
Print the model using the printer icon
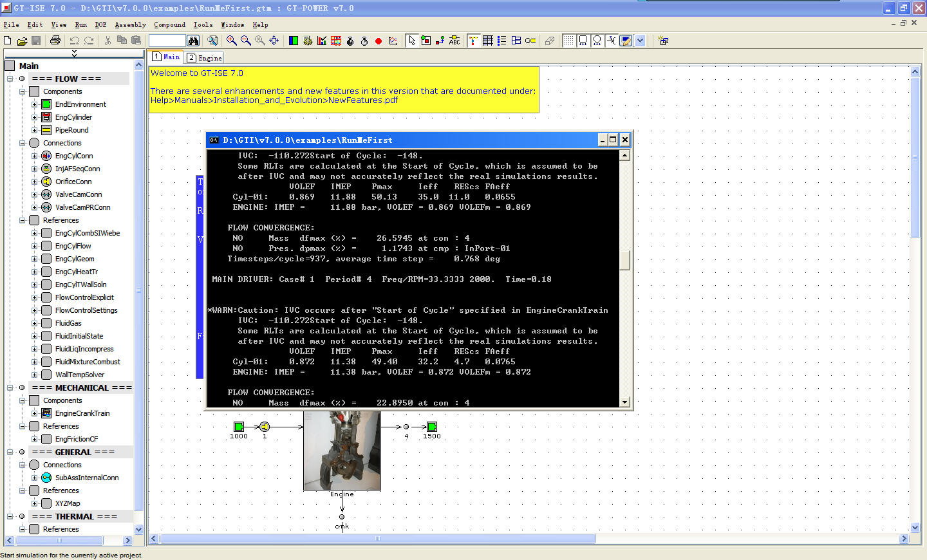pos(55,41)
